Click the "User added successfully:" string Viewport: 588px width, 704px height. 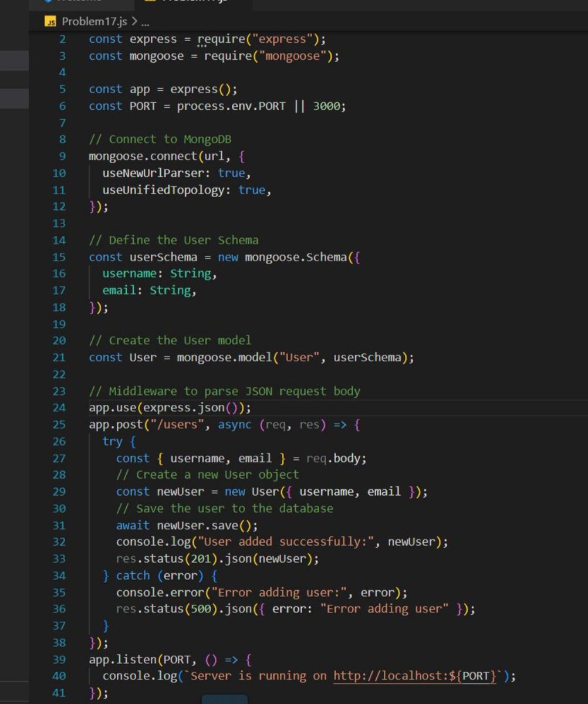(x=286, y=541)
